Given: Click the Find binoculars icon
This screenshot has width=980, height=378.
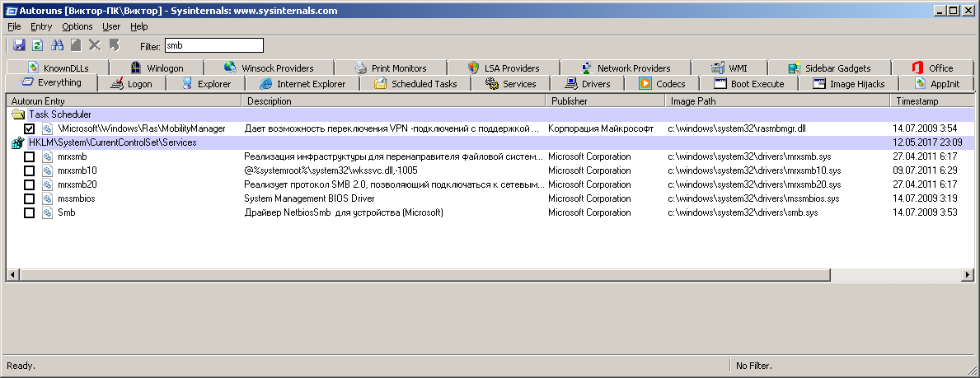Looking at the screenshot, I should click(58, 45).
